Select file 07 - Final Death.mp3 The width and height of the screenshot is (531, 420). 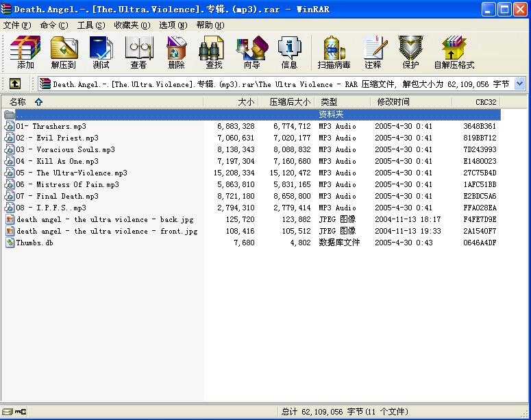click(x=58, y=196)
